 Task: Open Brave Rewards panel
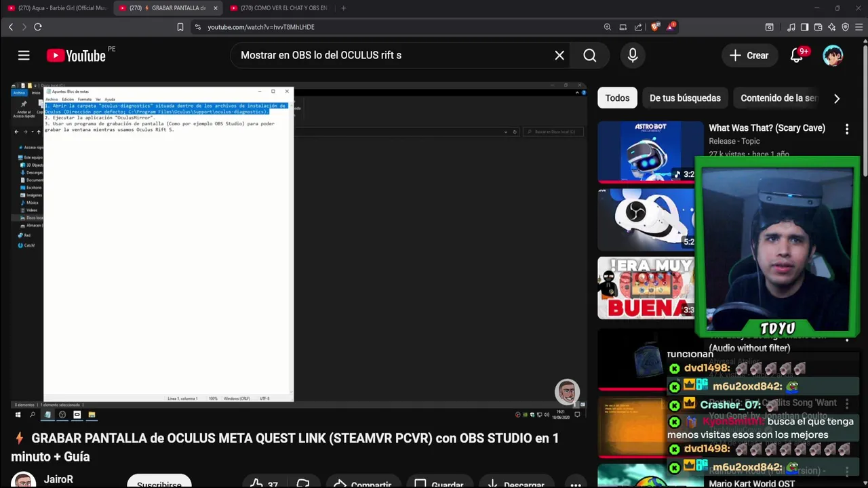[671, 27]
